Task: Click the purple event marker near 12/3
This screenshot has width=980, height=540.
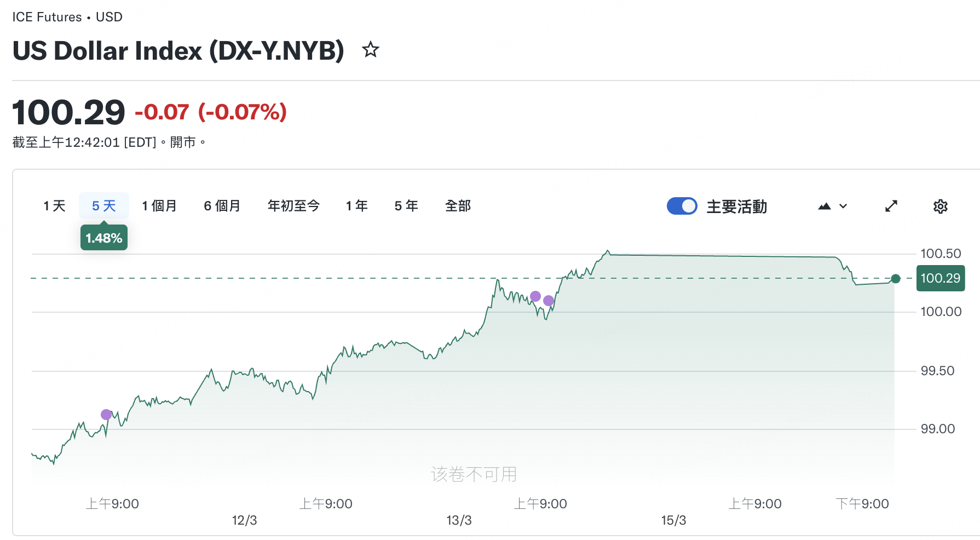Action: point(106,415)
